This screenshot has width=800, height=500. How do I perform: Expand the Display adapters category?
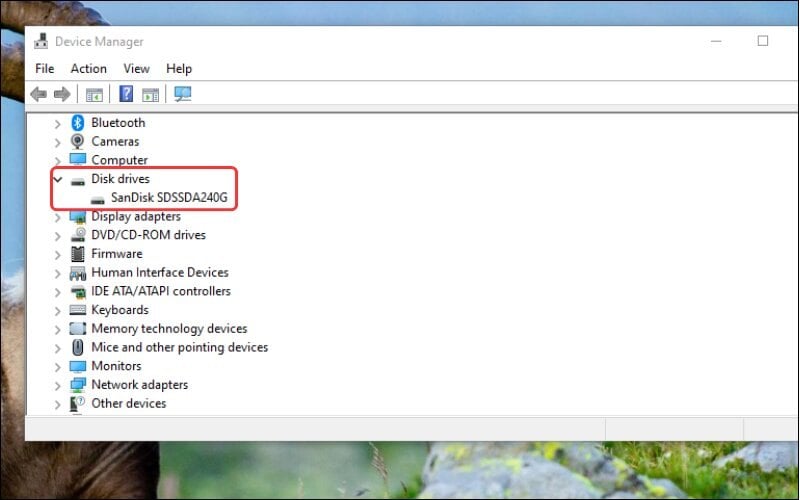(58, 217)
